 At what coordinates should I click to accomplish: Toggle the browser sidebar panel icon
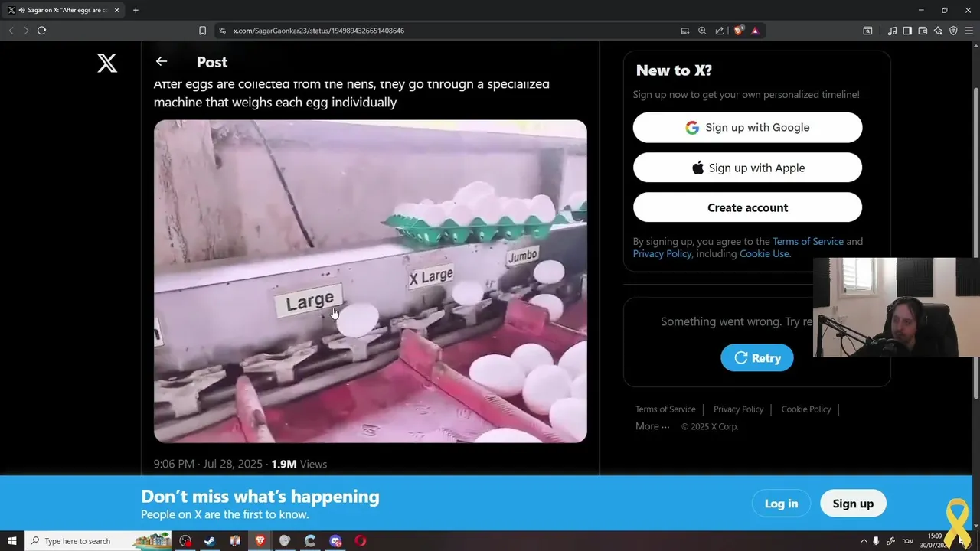(x=907, y=31)
